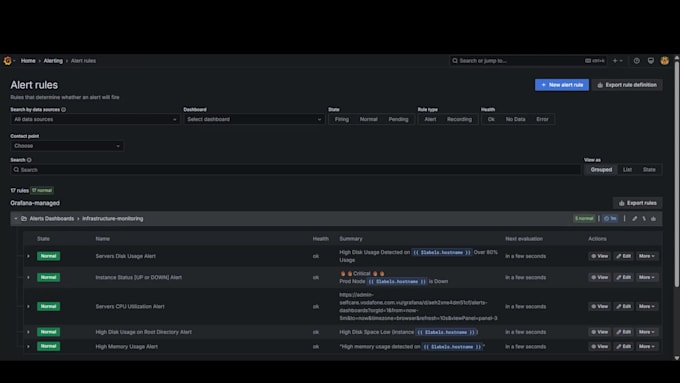View the Servers CPU Utilization Alert rule

pyautogui.click(x=600, y=306)
